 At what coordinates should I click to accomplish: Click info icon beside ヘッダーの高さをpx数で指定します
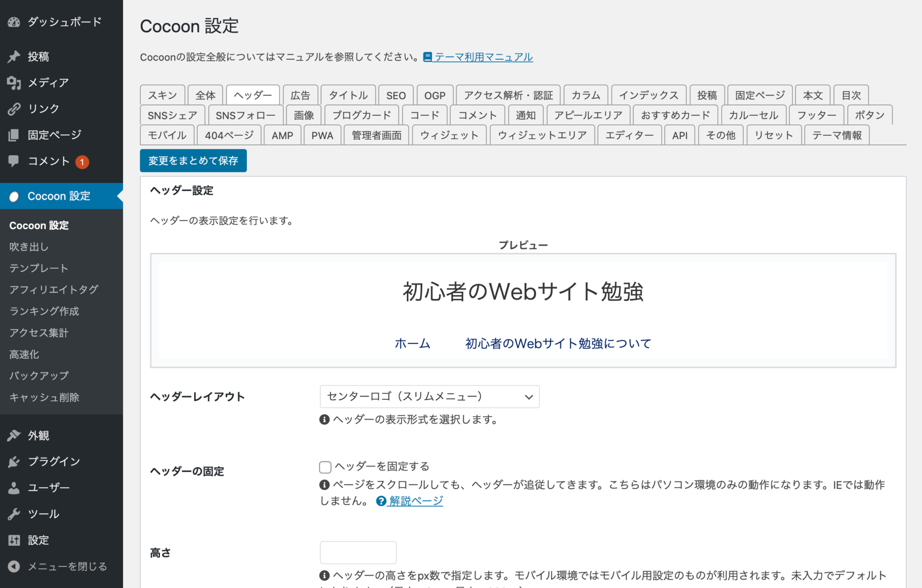click(x=325, y=575)
